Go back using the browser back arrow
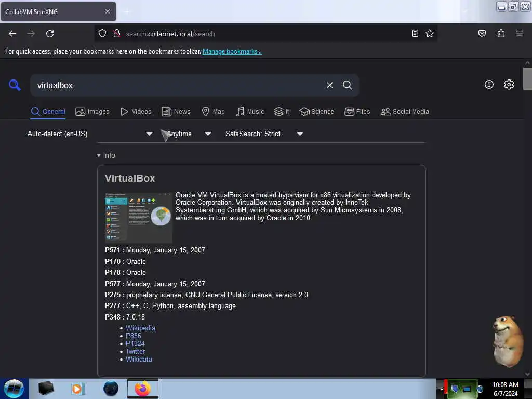Viewport: 532px width, 399px height. coord(12,34)
